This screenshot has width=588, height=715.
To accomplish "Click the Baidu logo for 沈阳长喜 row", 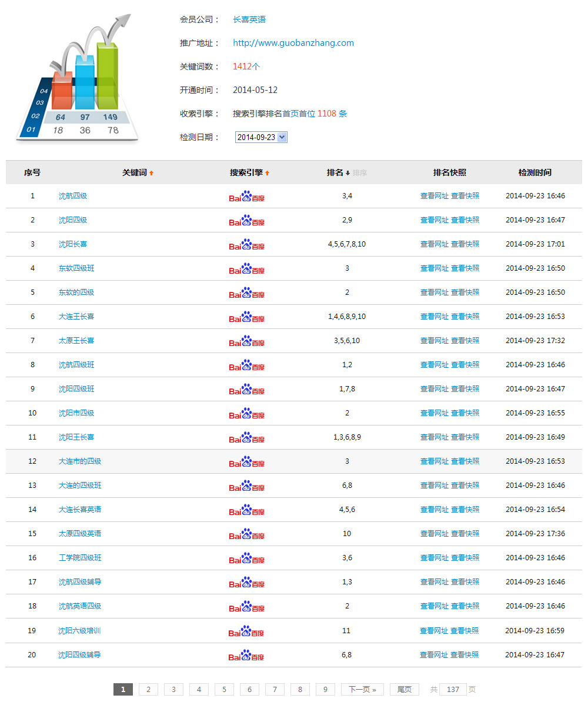I will [x=246, y=244].
